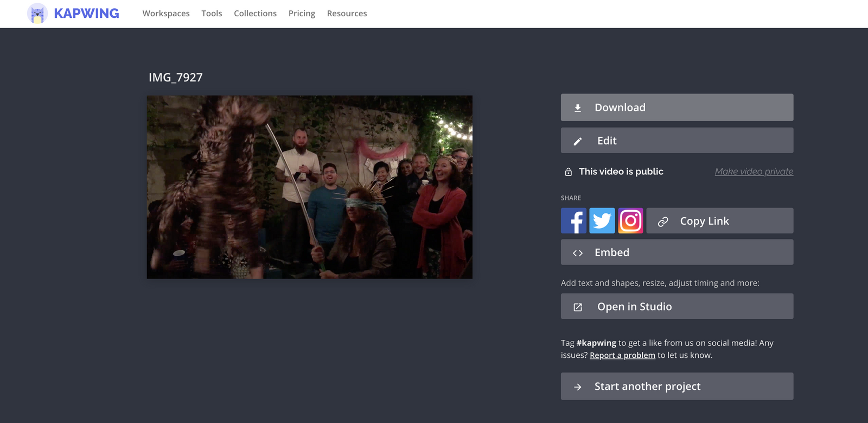Open the Pricing page
The height and width of the screenshot is (423, 868).
302,14
